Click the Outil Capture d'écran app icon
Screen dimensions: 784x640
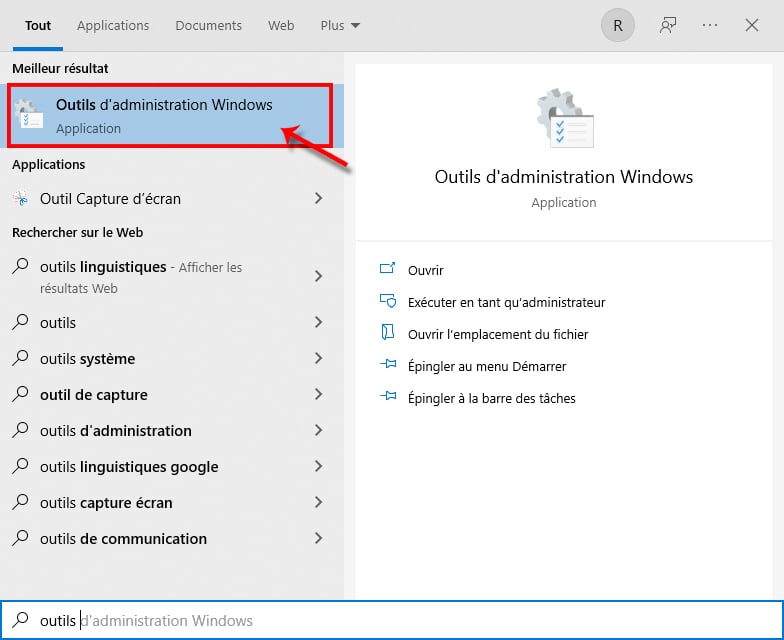(20, 198)
